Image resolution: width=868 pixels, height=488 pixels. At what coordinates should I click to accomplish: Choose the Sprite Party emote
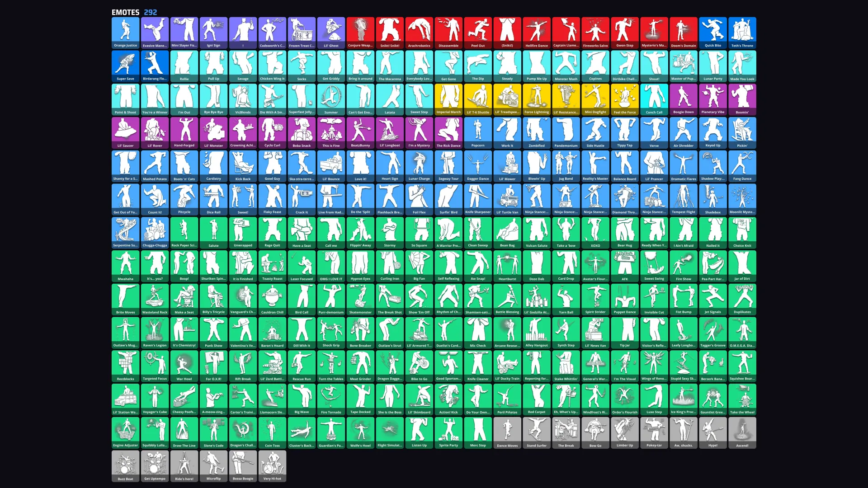tap(448, 432)
